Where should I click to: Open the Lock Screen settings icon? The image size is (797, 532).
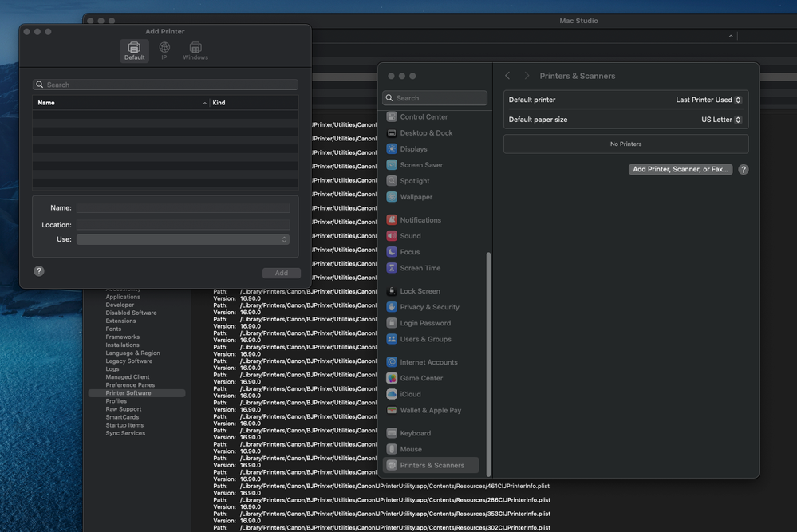click(392, 291)
